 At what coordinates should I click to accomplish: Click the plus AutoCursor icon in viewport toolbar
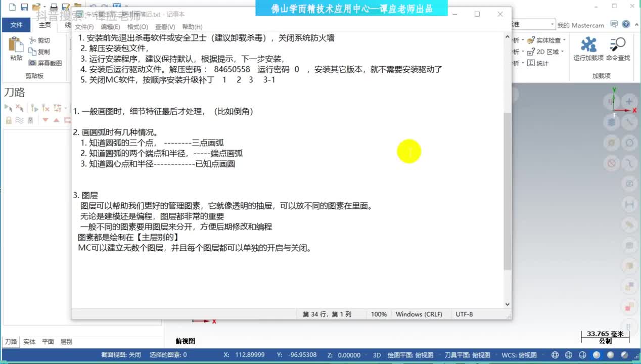[x=629, y=102]
